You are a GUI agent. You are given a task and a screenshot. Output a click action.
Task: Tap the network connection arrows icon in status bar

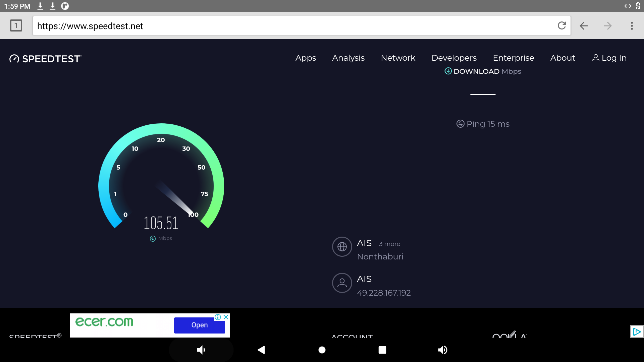[628, 6]
